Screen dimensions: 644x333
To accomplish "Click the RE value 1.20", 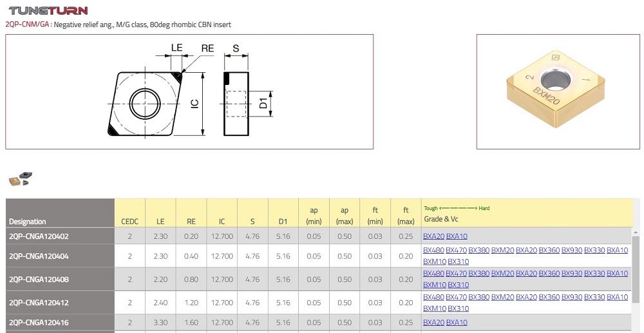I will click(x=191, y=303).
